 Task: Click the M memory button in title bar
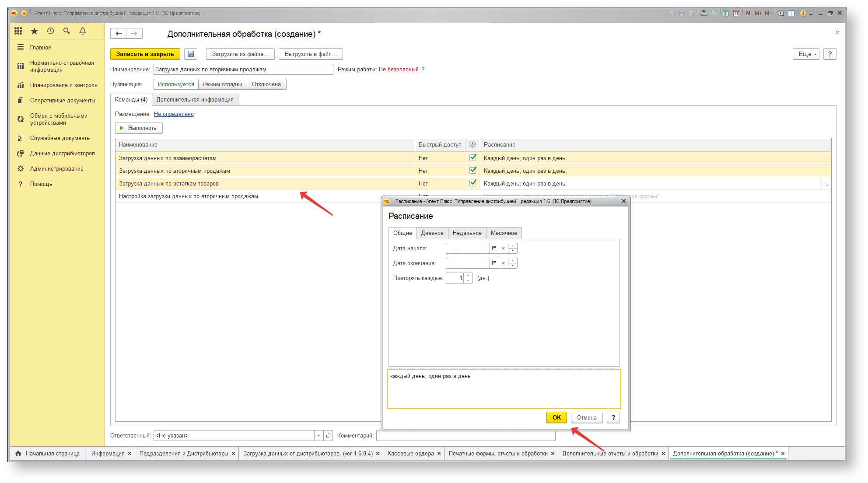coord(748,13)
